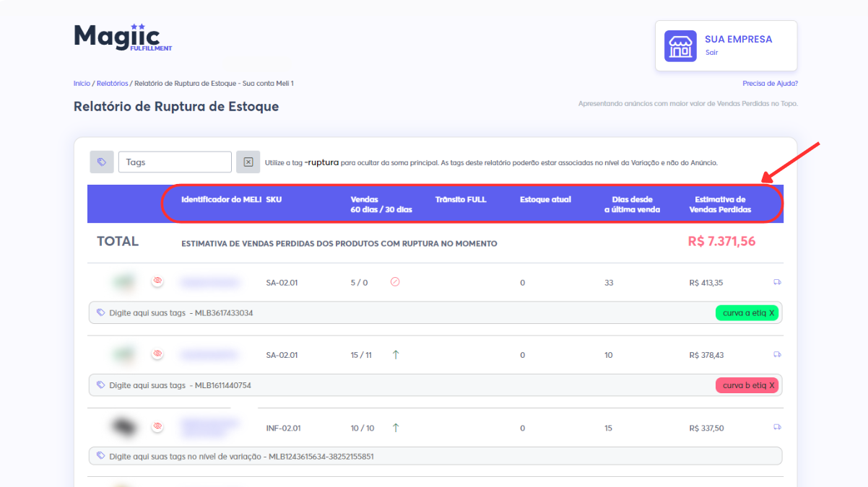Click the SKU value INF-02.01
This screenshot has height=487, width=868.
[284, 428]
